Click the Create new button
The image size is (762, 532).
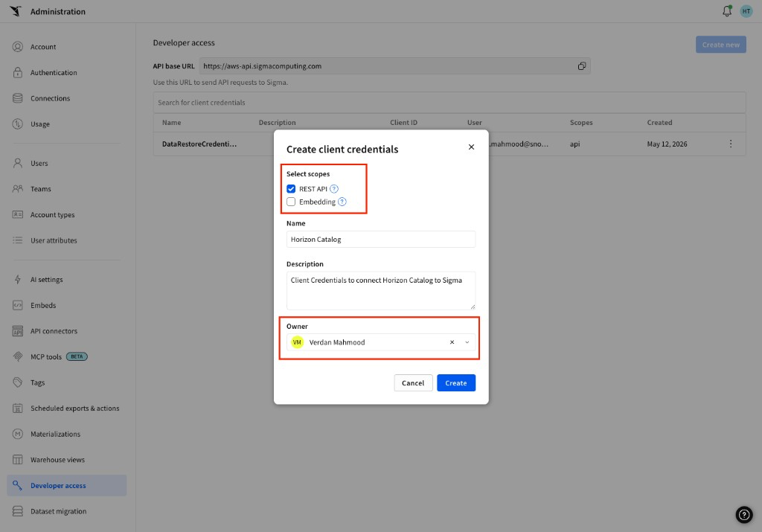[720, 45]
